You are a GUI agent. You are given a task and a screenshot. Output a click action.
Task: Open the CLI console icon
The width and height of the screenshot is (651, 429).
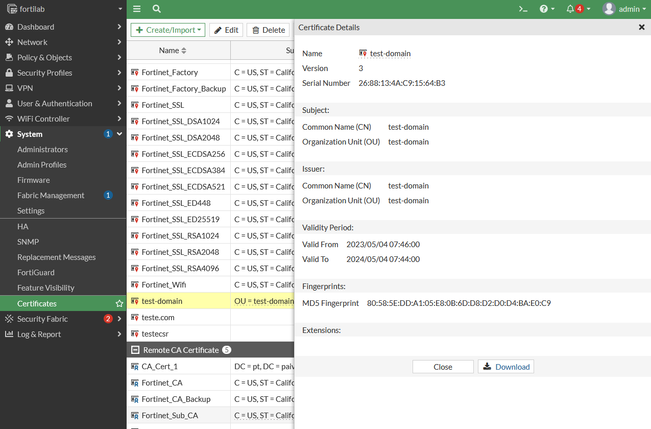(522, 9)
